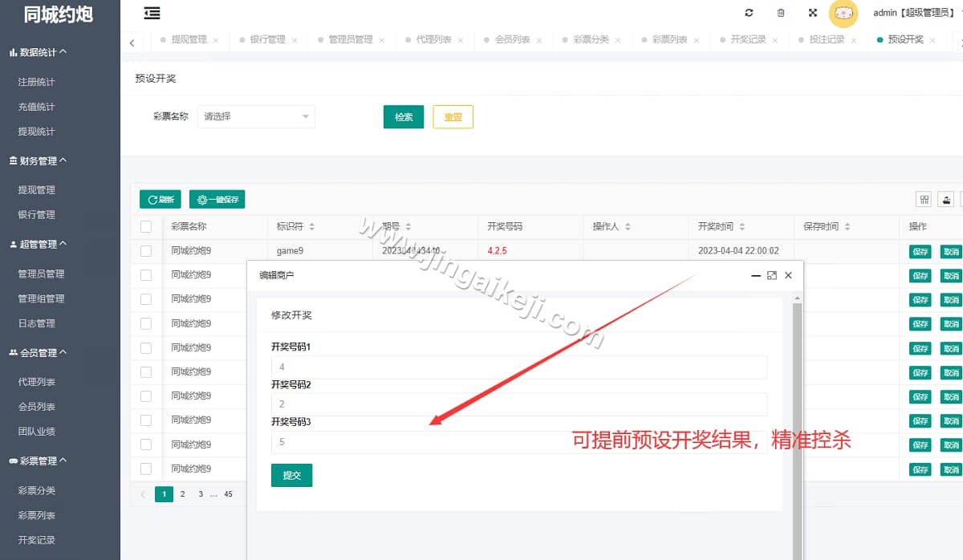The width and height of the screenshot is (963, 560).
Task: Click the sidebar collapse icon beside the logo
Action: pyautogui.click(x=152, y=13)
